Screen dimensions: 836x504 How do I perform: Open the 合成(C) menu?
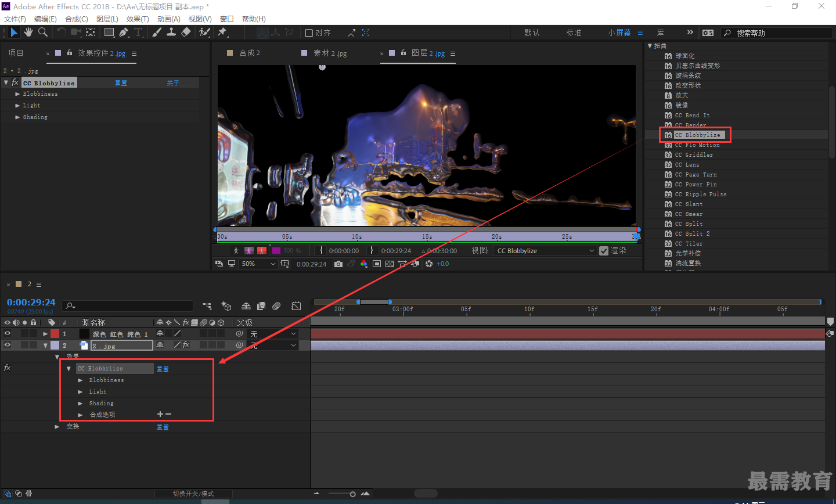click(77, 19)
